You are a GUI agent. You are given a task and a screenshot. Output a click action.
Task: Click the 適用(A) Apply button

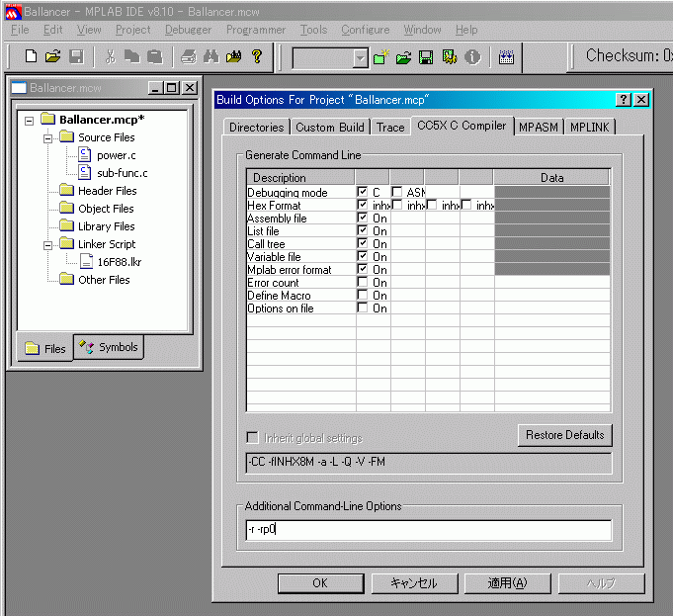pyautogui.click(x=507, y=583)
